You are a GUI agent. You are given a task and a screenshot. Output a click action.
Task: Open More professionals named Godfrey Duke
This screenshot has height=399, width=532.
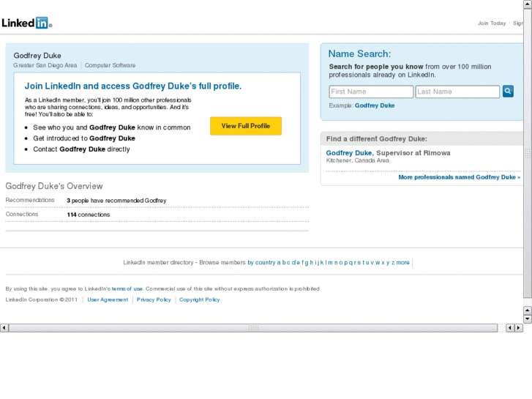(459, 177)
